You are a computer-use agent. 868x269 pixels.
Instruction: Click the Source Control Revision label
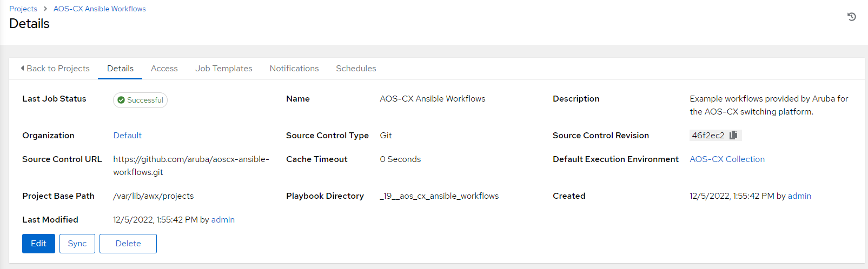click(x=601, y=136)
